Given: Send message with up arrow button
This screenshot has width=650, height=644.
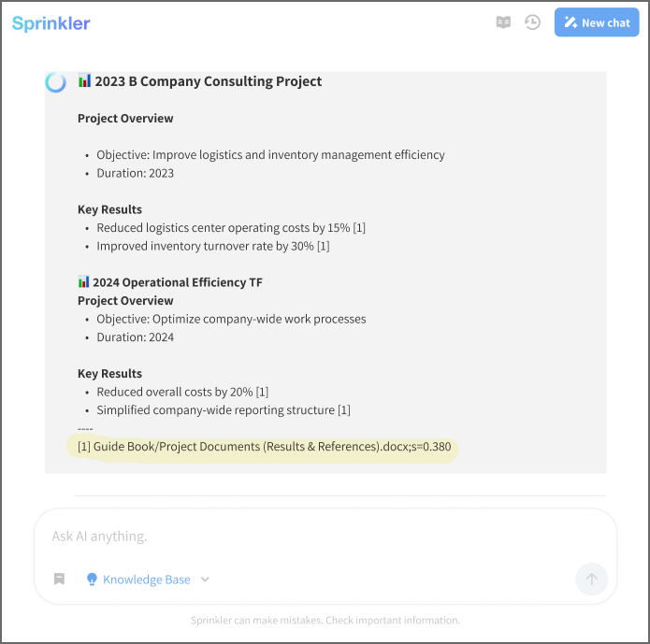Looking at the screenshot, I should pyautogui.click(x=592, y=579).
